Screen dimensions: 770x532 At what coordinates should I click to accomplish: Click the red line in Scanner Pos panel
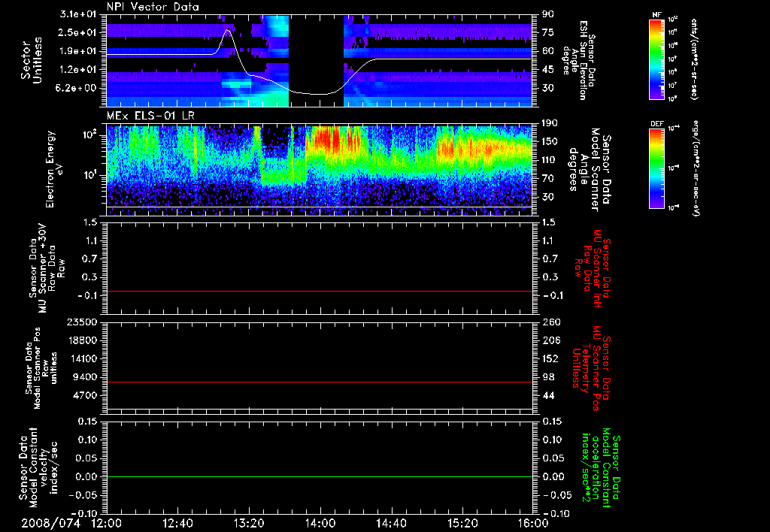tap(320, 382)
